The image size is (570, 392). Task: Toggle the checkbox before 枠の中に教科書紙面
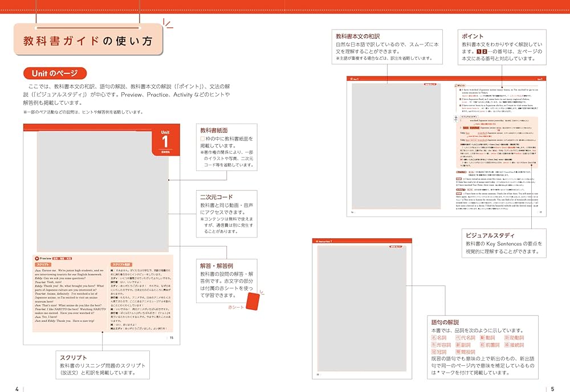tap(203, 138)
